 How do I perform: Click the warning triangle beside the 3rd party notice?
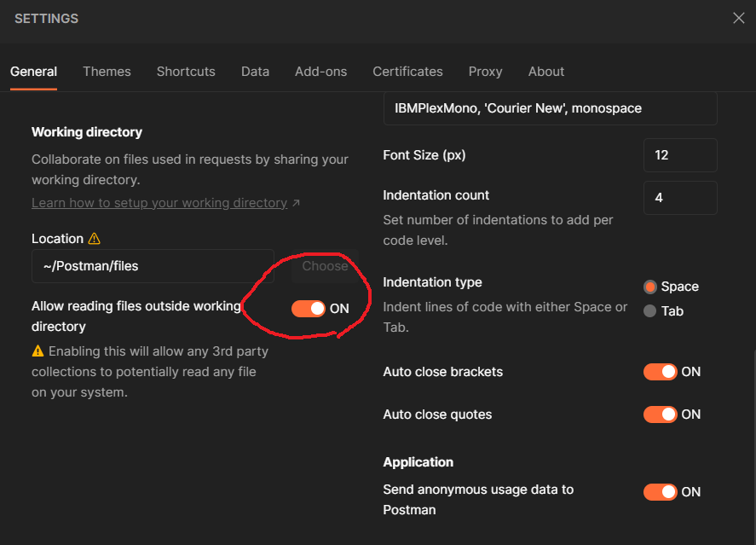pyautogui.click(x=38, y=351)
